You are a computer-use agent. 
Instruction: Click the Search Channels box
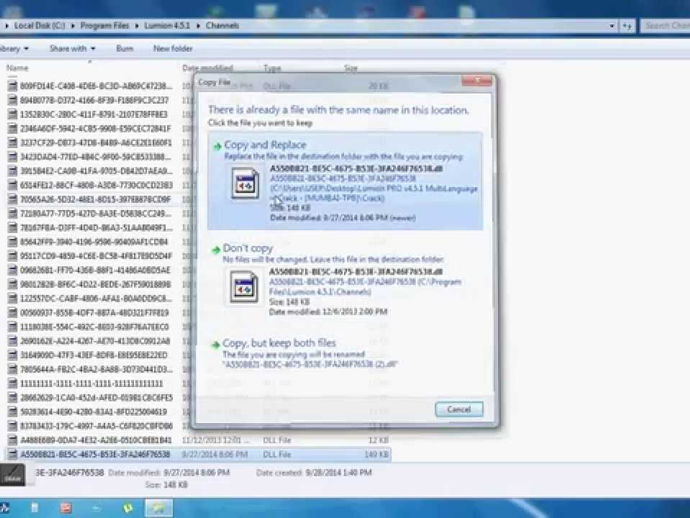click(665, 26)
